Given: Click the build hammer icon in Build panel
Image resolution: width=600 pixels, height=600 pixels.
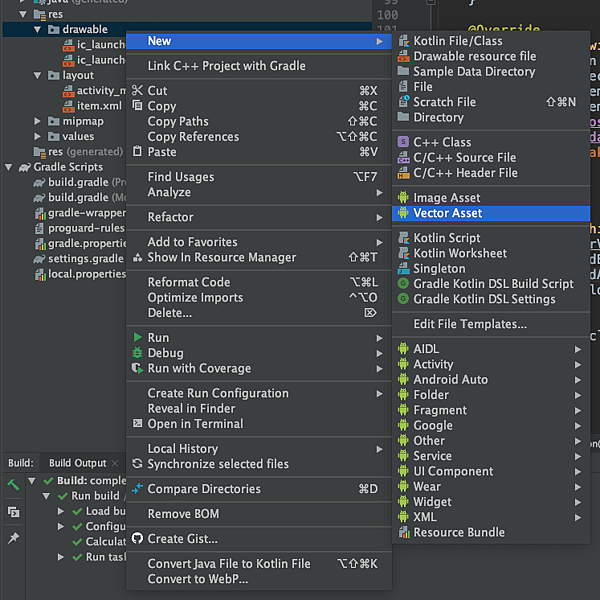Looking at the screenshot, I should [x=13, y=485].
